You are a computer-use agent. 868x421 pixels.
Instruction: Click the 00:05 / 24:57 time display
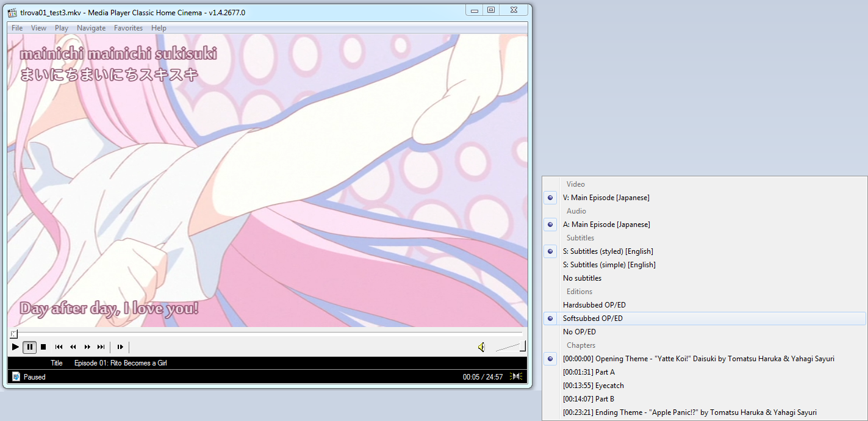coord(482,377)
